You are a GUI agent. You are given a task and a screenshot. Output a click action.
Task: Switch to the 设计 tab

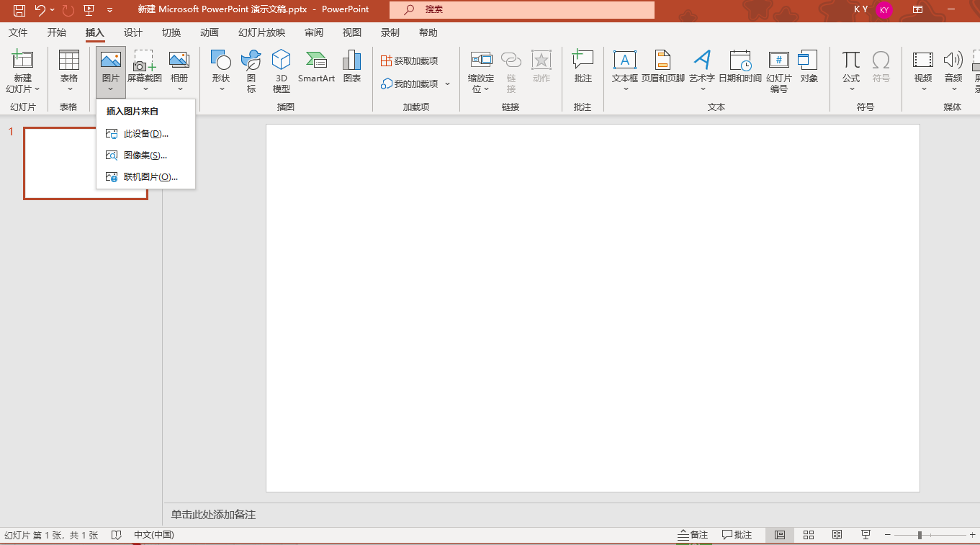tap(133, 32)
